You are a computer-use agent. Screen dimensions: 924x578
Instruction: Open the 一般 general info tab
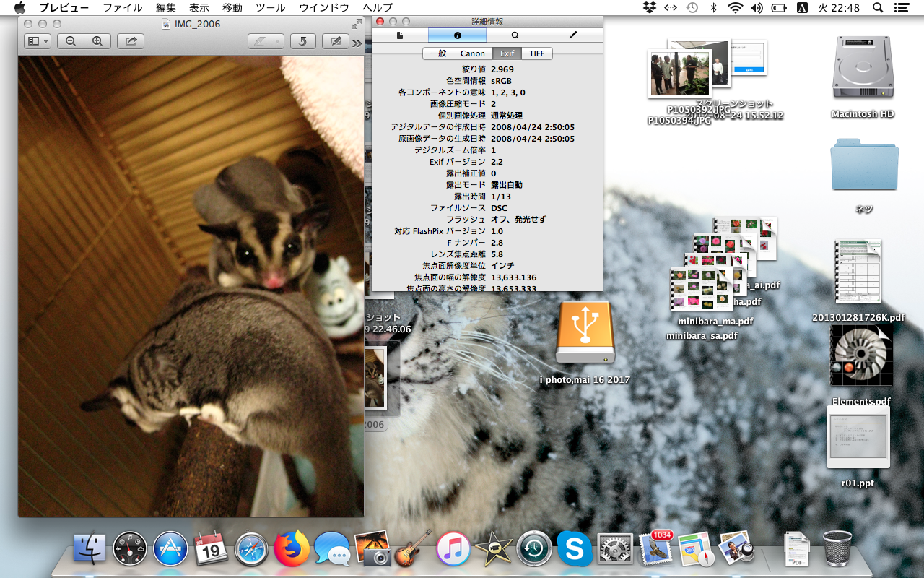pos(438,53)
